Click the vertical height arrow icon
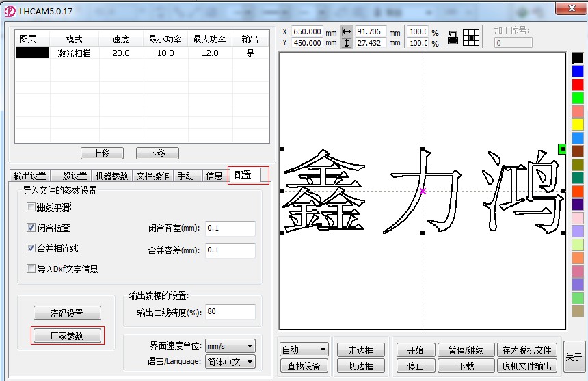 (347, 43)
